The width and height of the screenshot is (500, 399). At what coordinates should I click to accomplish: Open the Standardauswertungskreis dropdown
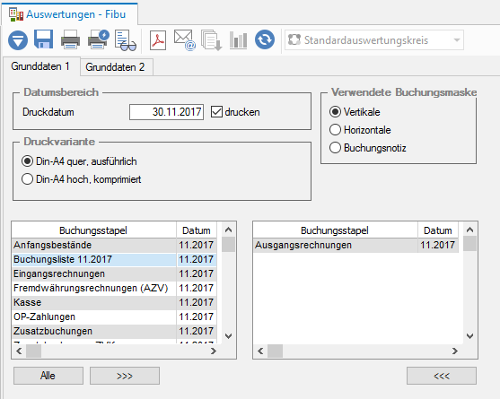click(x=374, y=40)
